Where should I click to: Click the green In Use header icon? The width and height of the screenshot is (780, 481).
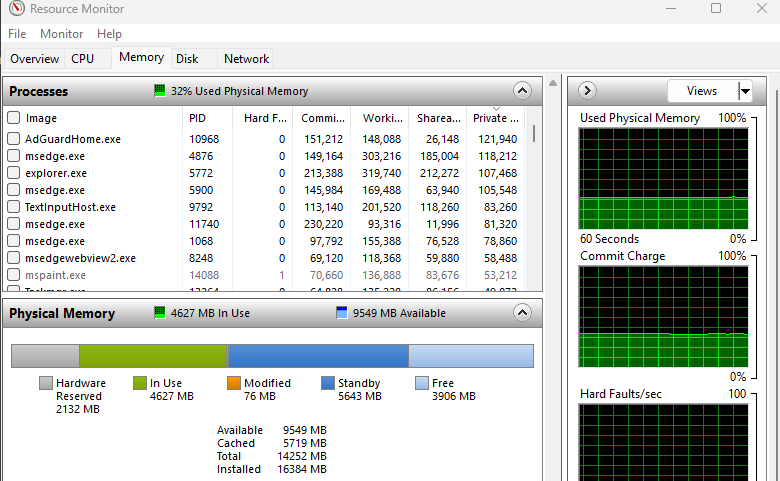tap(160, 312)
